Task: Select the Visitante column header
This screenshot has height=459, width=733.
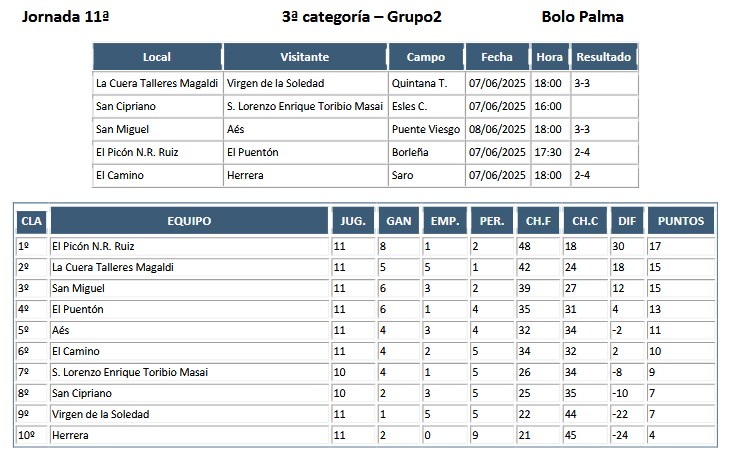Action: point(305,57)
